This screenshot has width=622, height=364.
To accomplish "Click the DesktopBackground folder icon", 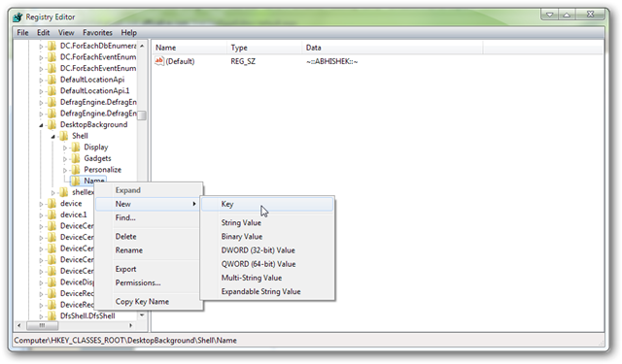I will coord(52,125).
